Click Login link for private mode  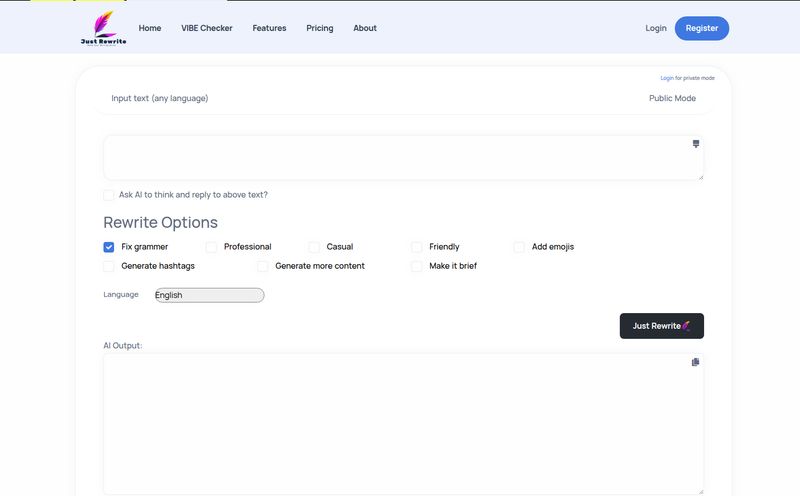click(x=666, y=78)
